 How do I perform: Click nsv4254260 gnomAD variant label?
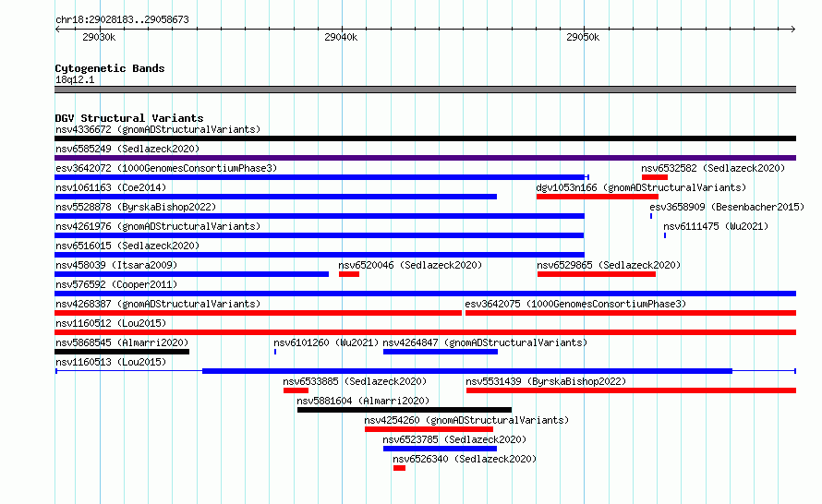[x=466, y=420]
